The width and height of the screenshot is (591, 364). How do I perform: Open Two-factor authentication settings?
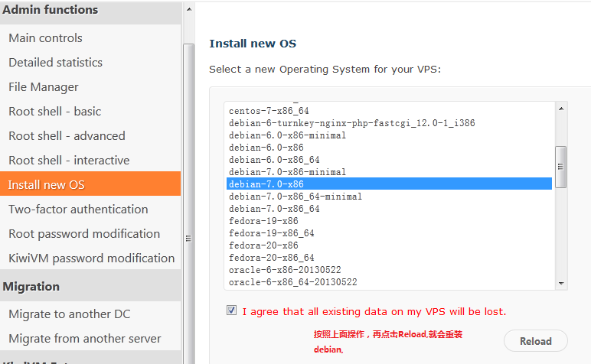[x=79, y=210]
